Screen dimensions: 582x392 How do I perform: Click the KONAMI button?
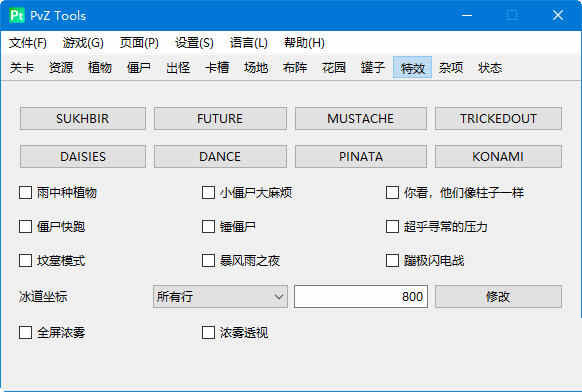click(498, 156)
